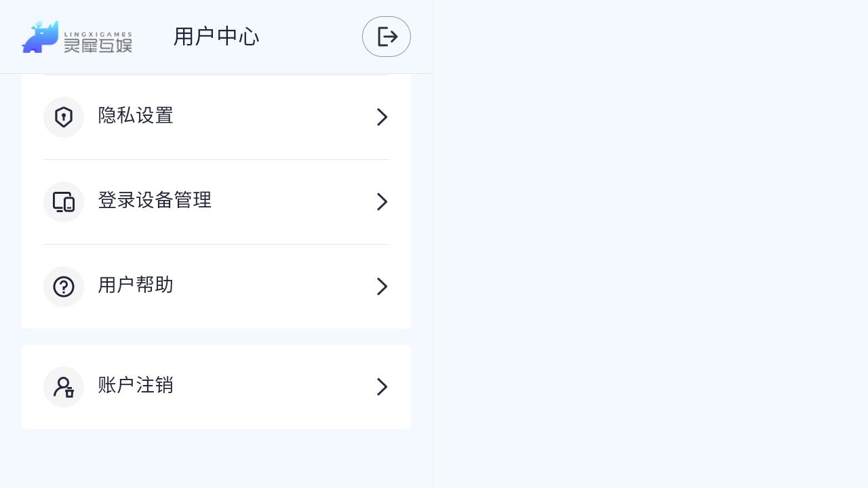Viewport: 868px width, 488px height.
Task: Click the shield icon beside 隐私设置
Action: (64, 117)
